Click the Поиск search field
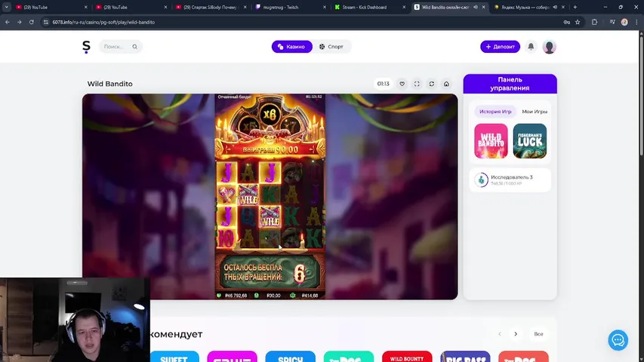Image resolution: width=644 pixels, height=362 pixels. [121, 47]
